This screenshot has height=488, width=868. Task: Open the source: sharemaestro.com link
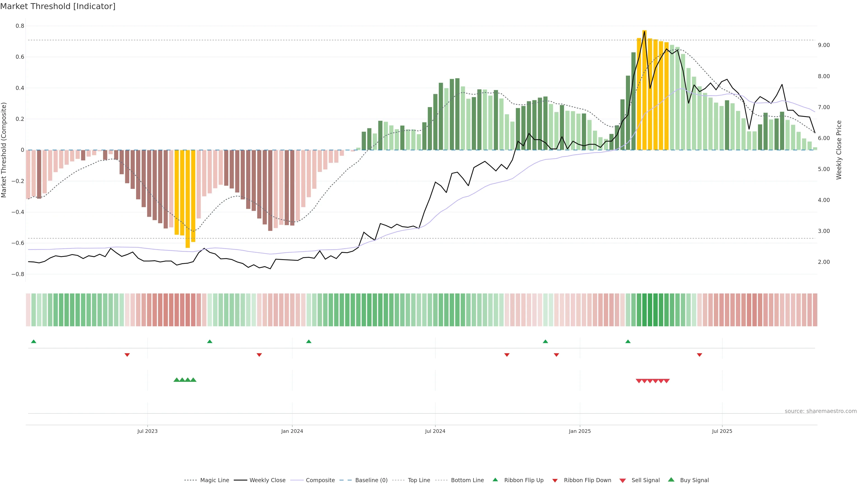tap(821, 411)
